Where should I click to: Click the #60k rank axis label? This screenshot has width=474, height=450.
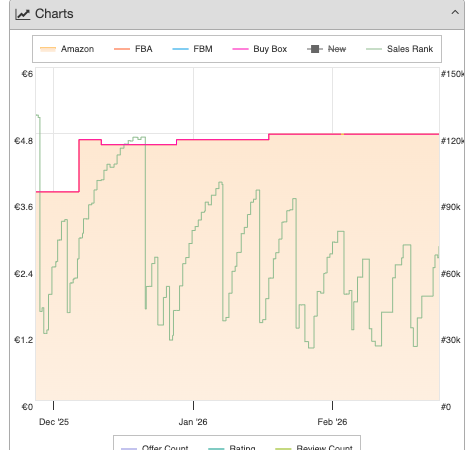450,274
